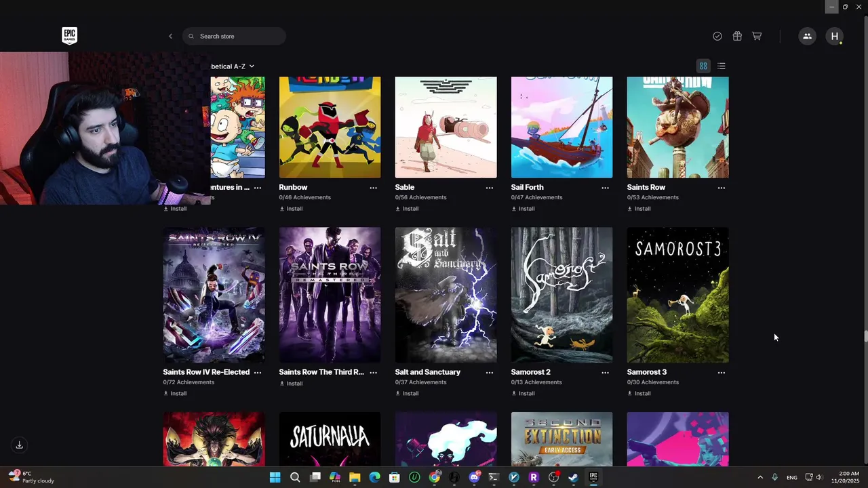
Task: Click inside the Search store field
Action: [x=234, y=36]
